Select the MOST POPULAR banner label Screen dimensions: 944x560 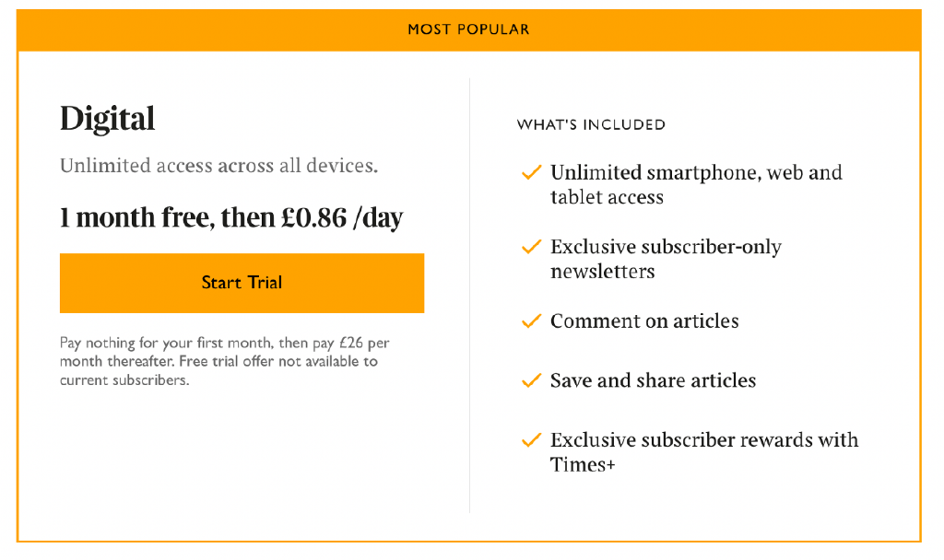468,29
